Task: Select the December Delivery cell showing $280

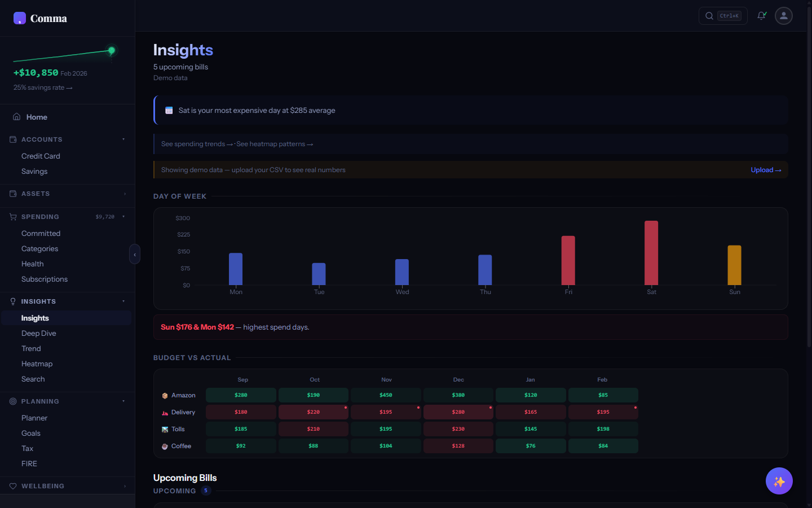Action: click(x=458, y=411)
